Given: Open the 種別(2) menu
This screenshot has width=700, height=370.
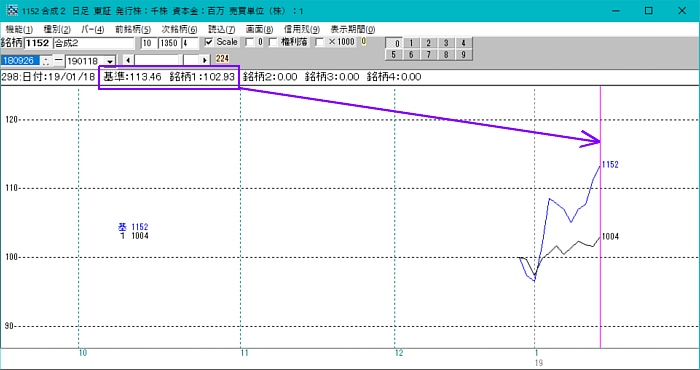Looking at the screenshot, I should pos(57,29).
